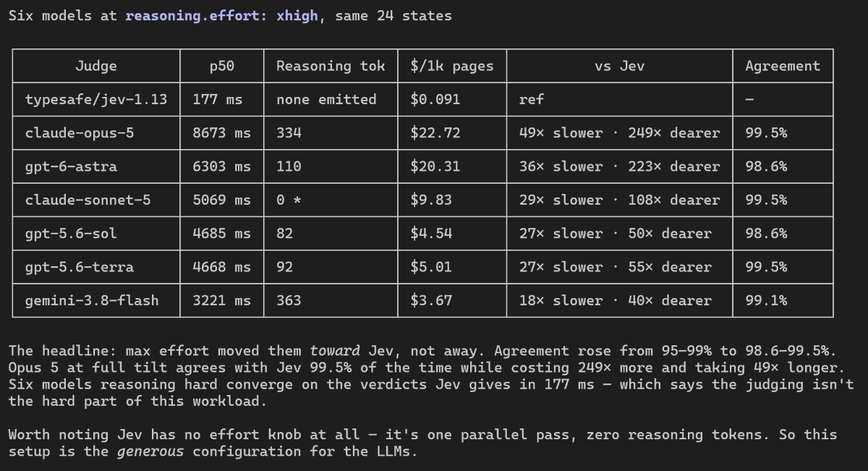Image resolution: width=868 pixels, height=471 pixels.
Task: Click the none emitted cell
Action: [331, 99]
